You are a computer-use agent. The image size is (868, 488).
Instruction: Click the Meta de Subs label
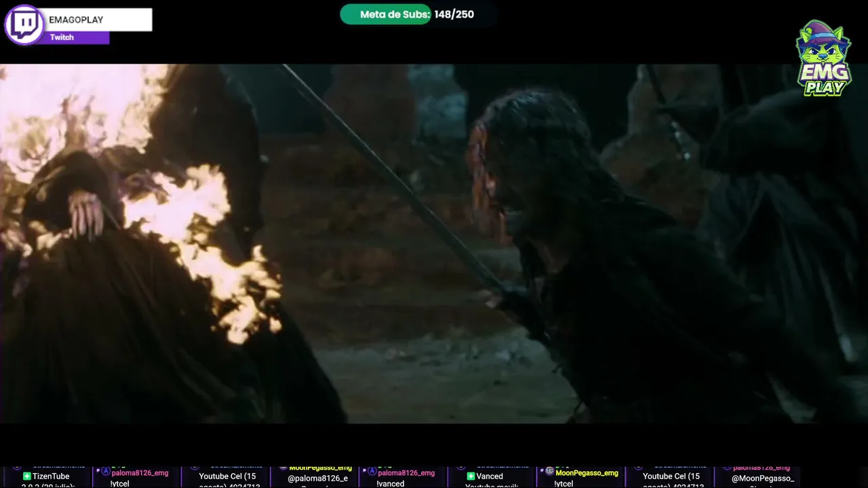[x=395, y=14]
